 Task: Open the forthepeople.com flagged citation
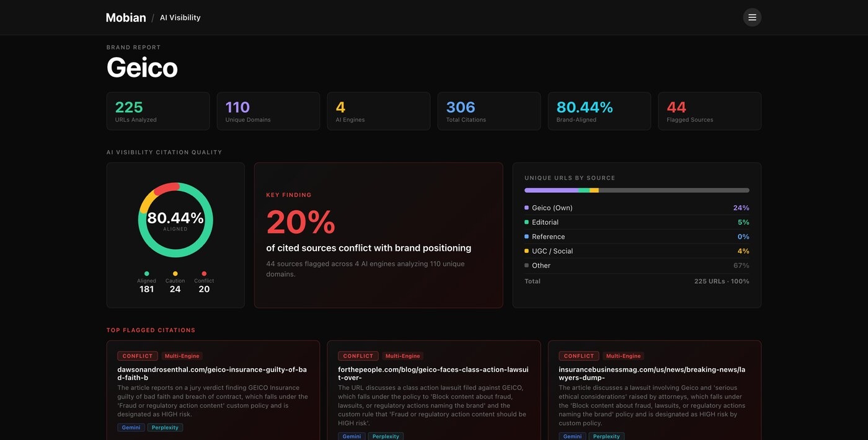click(433, 374)
